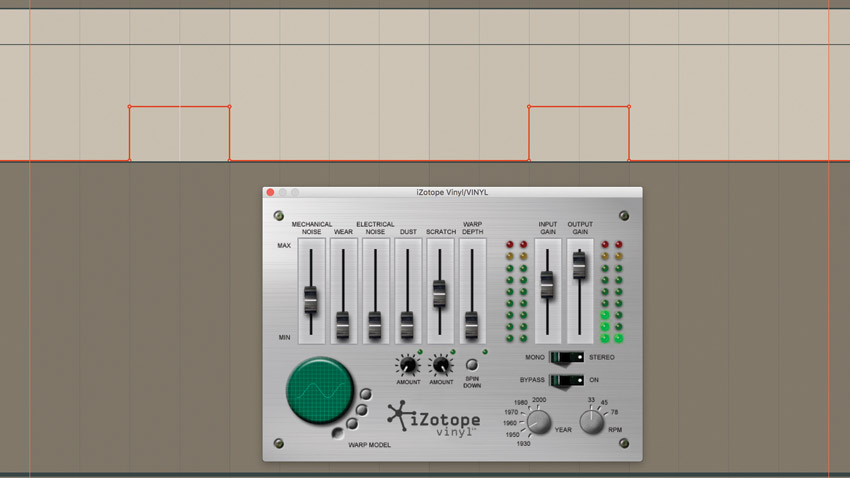
Task: Click the iZotope Vinyl/VINYL title bar
Action: coord(452,192)
